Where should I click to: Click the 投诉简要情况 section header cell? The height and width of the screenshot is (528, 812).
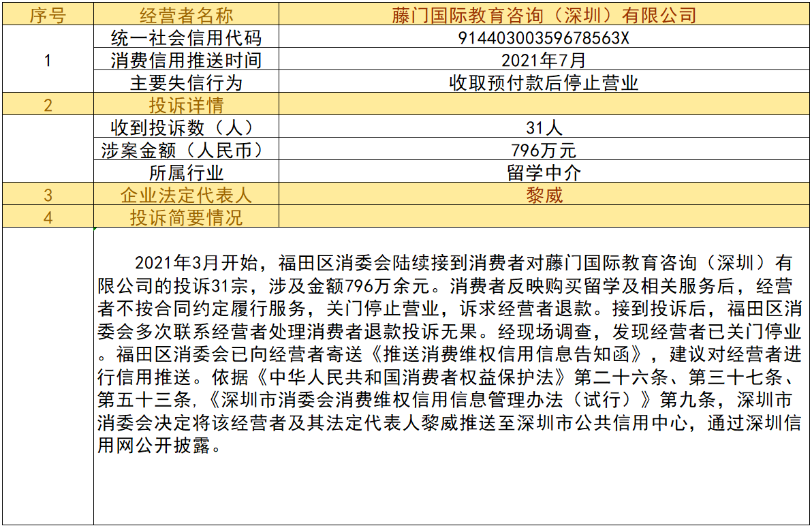186,218
